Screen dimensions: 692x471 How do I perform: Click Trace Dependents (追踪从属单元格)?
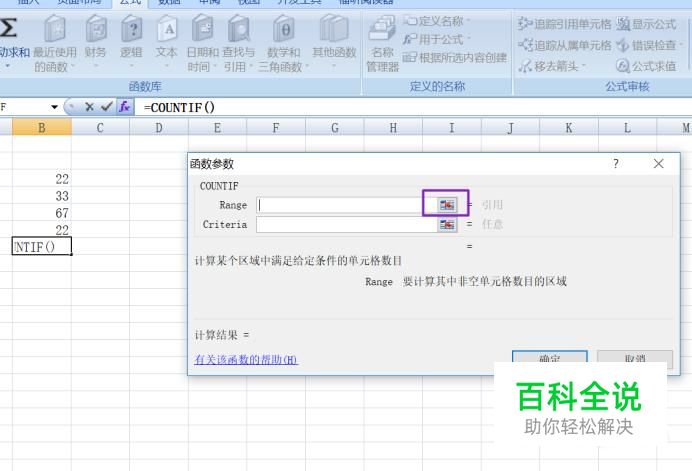564,45
